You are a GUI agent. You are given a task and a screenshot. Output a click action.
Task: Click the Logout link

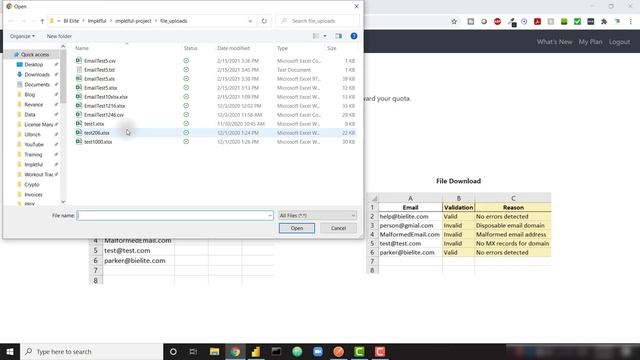[x=619, y=42]
